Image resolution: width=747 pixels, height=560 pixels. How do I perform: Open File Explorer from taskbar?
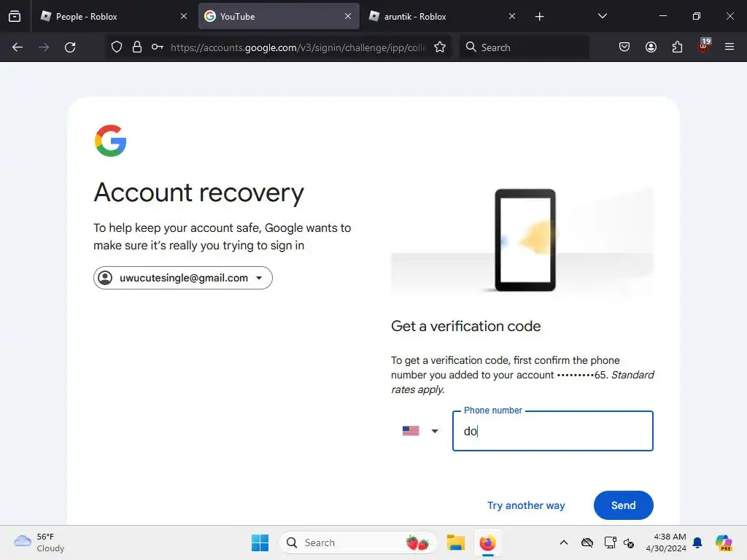[x=455, y=542]
